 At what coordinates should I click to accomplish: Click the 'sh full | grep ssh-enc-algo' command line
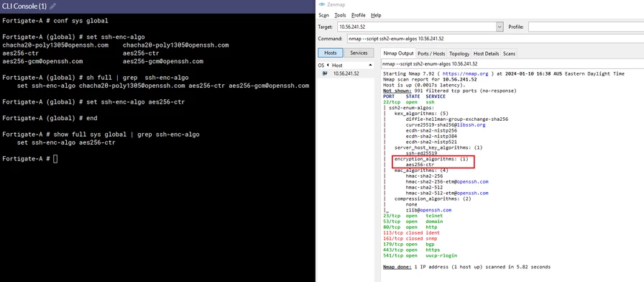point(96,77)
